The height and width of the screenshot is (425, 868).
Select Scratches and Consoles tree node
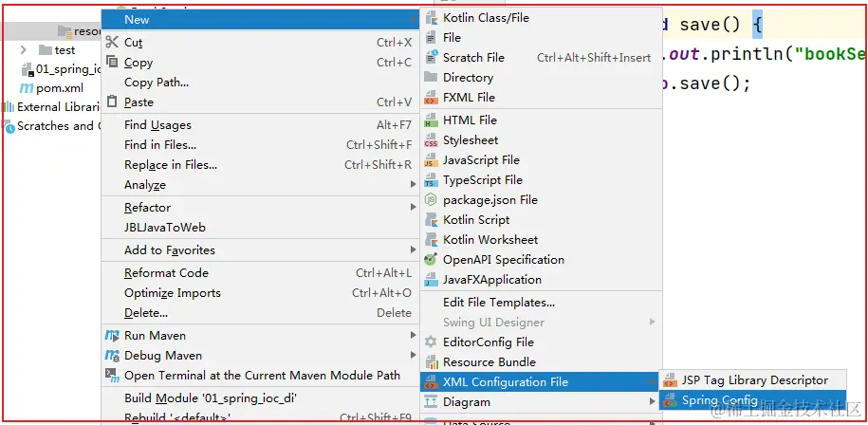[x=58, y=125]
